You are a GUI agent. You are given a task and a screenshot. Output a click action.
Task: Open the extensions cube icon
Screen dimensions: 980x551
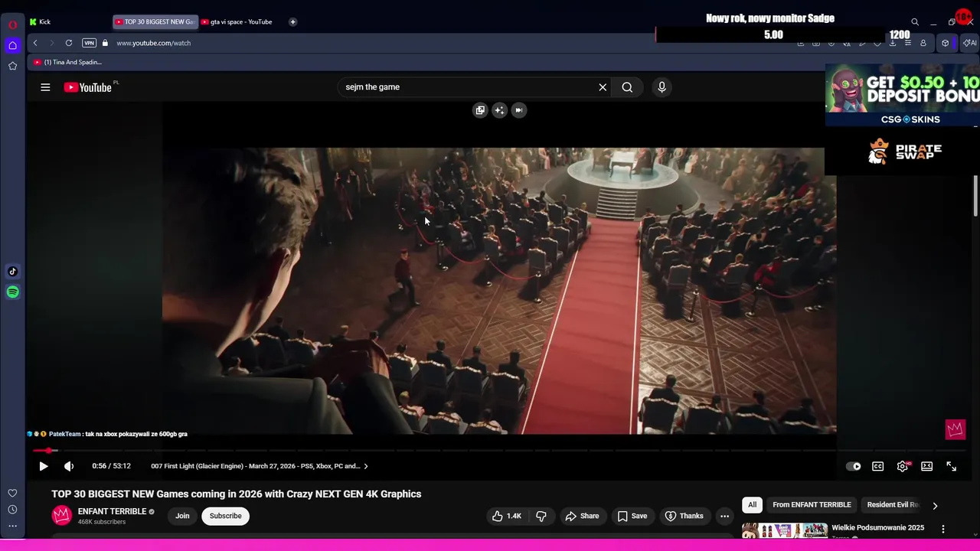click(x=945, y=43)
